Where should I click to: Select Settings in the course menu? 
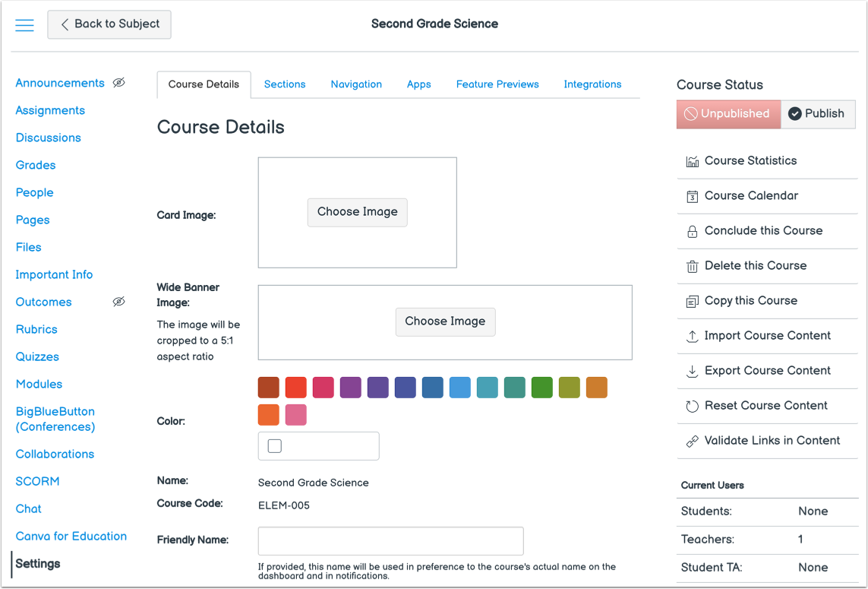pyautogui.click(x=38, y=563)
